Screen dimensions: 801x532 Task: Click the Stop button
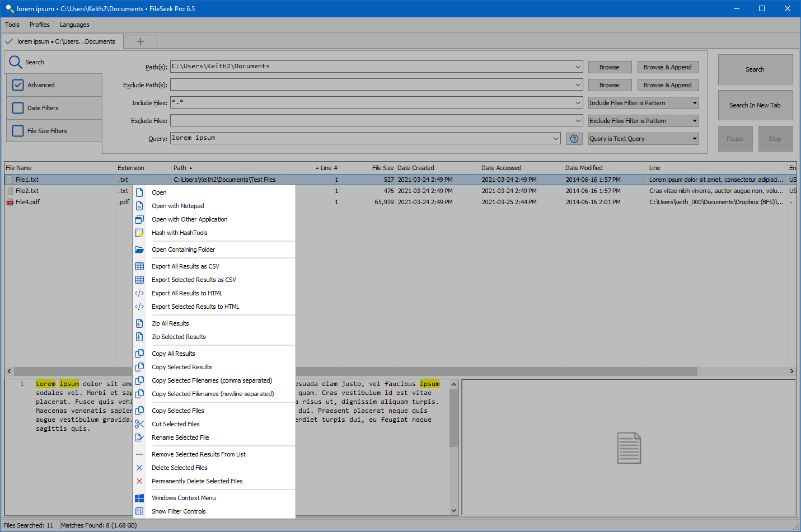click(775, 139)
